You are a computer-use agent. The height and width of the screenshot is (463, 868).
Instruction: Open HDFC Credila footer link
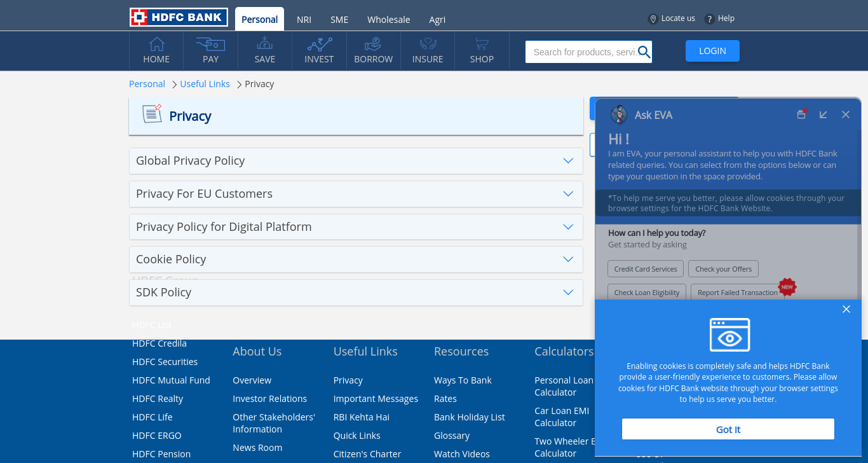click(x=159, y=343)
